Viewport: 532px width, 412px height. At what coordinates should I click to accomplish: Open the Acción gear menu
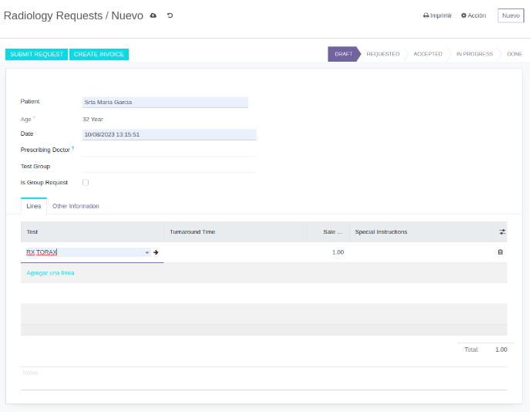473,15
